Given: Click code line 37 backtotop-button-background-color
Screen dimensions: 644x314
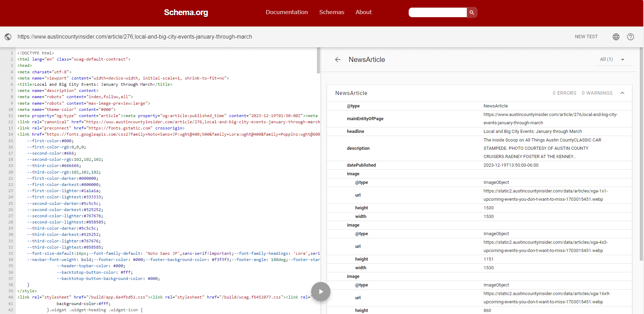Looking at the screenshot, I should pyautogui.click(x=108, y=279).
